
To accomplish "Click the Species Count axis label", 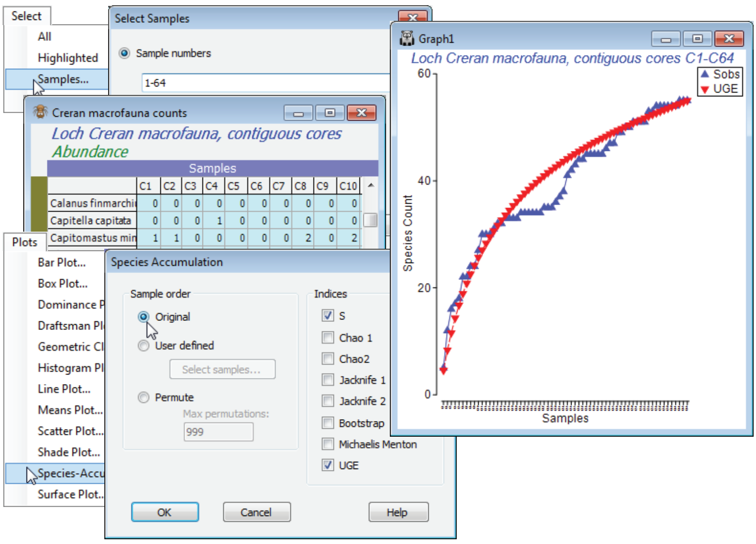I will pos(408,233).
